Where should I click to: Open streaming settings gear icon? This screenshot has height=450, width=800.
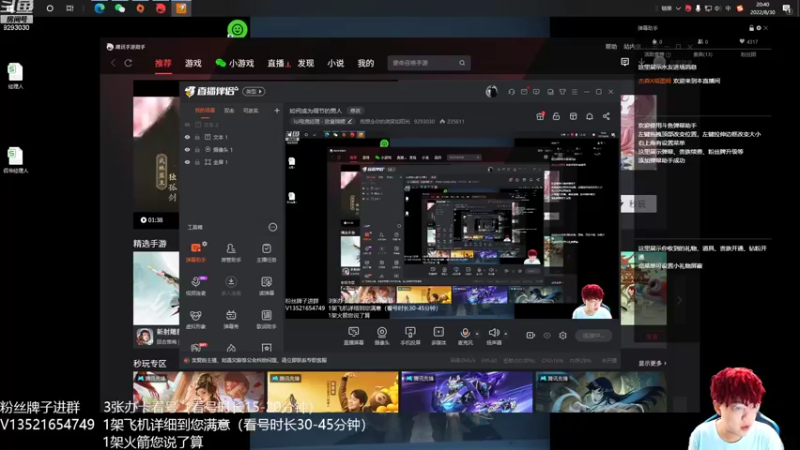tap(563, 335)
